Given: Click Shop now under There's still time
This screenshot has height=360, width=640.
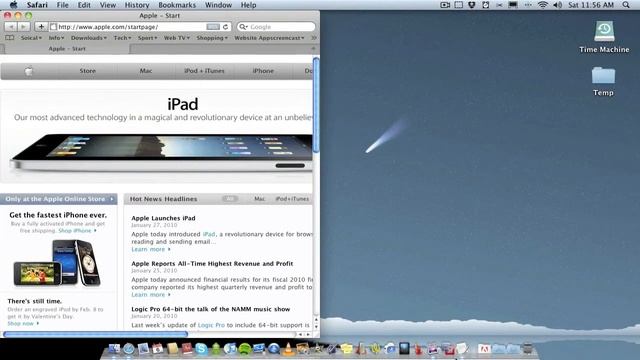Looking at the screenshot, I should tap(23, 323).
